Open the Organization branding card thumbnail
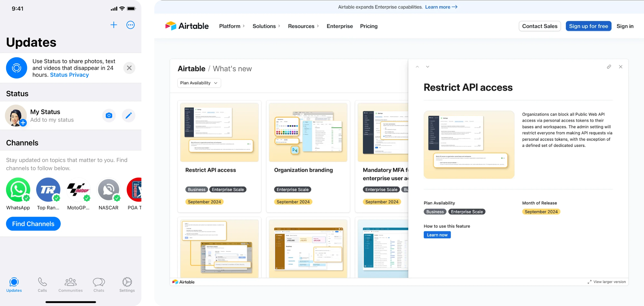Image resolution: width=644 pixels, height=306 pixels. pos(308,132)
